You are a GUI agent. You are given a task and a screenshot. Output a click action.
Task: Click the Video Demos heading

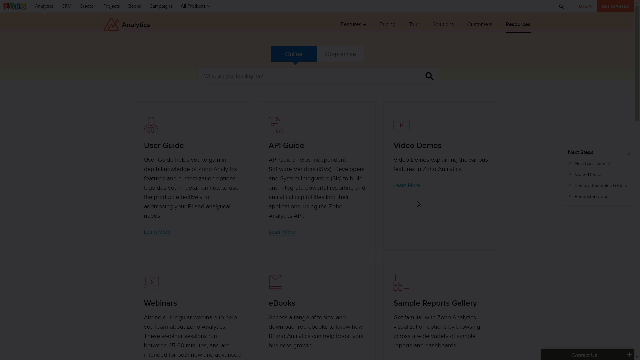417,145
